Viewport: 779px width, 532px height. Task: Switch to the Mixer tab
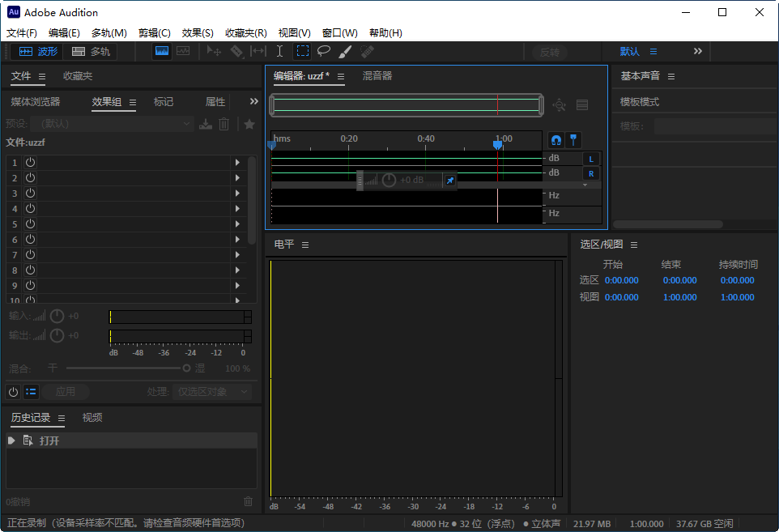[x=377, y=76]
